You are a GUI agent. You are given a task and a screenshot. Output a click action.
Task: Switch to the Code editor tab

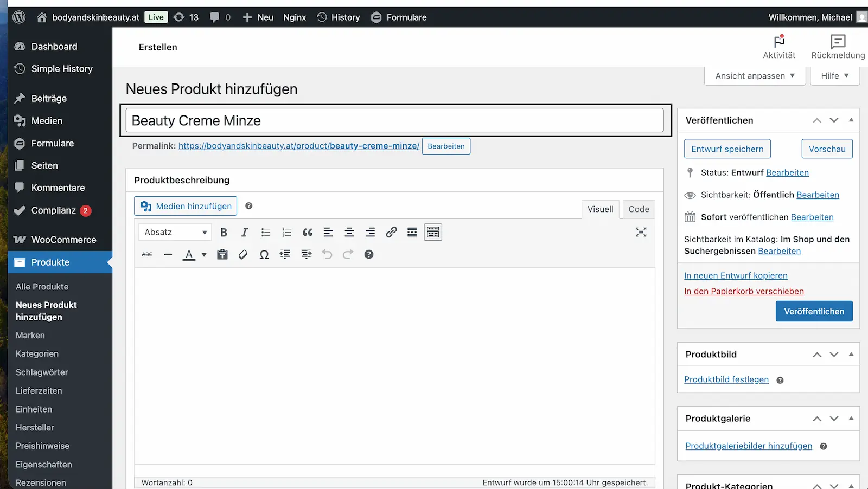(x=639, y=209)
